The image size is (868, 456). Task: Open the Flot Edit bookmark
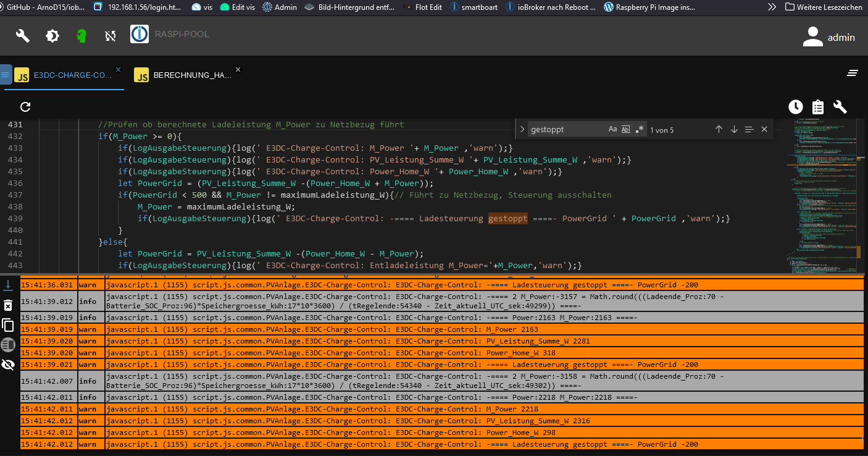pyautogui.click(x=422, y=7)
